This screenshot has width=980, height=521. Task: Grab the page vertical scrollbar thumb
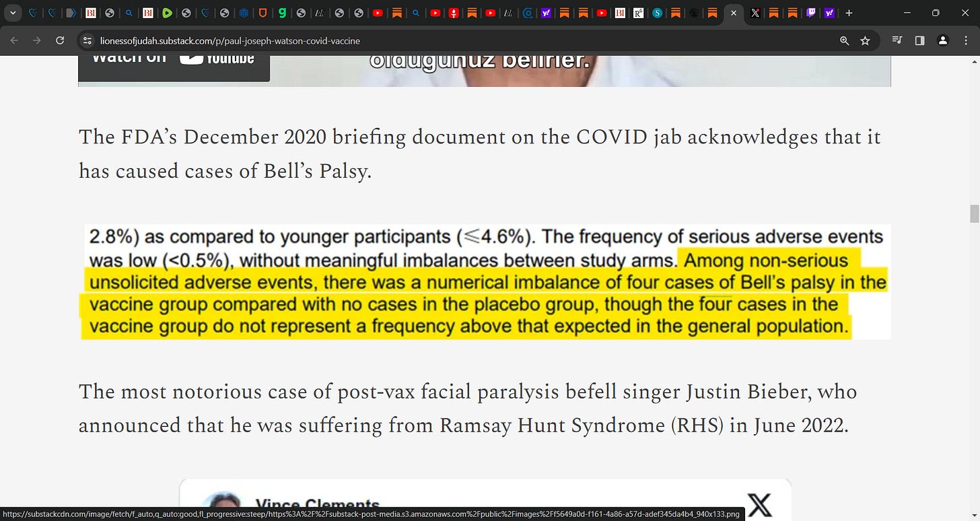tap(974, 214)
